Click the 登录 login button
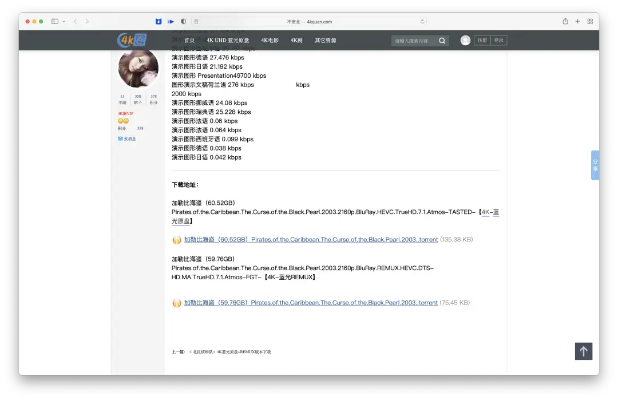The height and width of the screenshot is (400, 618). (x=499, y=40)
